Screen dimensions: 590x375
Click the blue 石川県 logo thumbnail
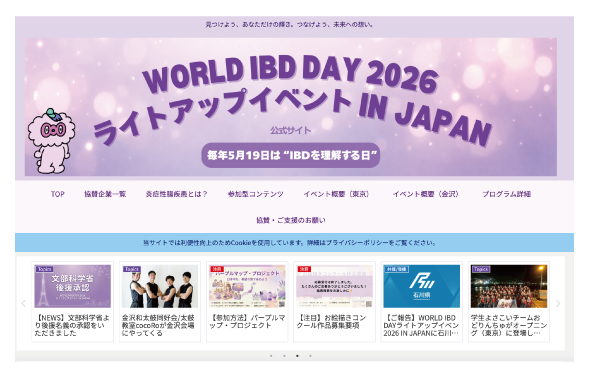[422, 286]
